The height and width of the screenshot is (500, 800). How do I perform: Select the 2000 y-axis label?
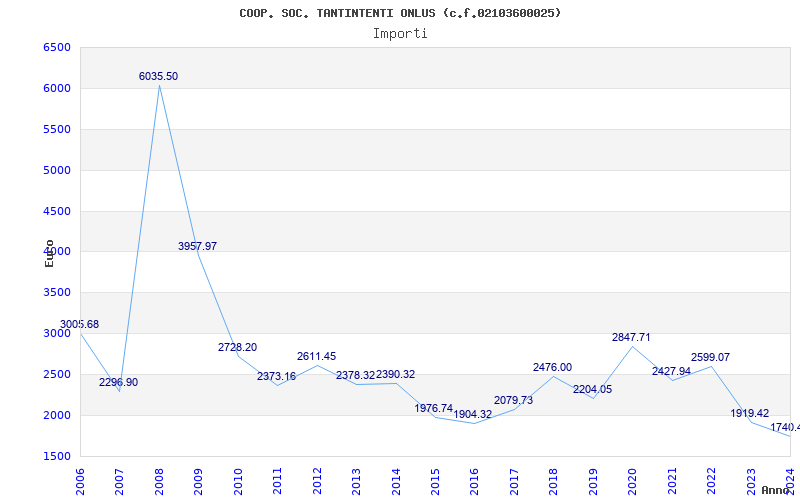pyautogui.click(x=57, y=415)
